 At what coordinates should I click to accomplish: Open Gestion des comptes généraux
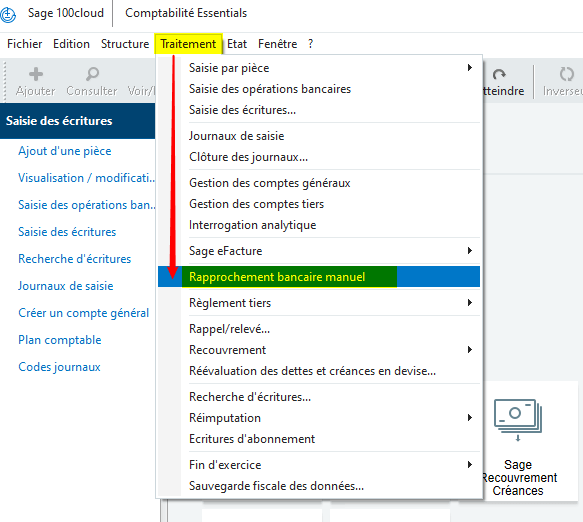point(319,183)
